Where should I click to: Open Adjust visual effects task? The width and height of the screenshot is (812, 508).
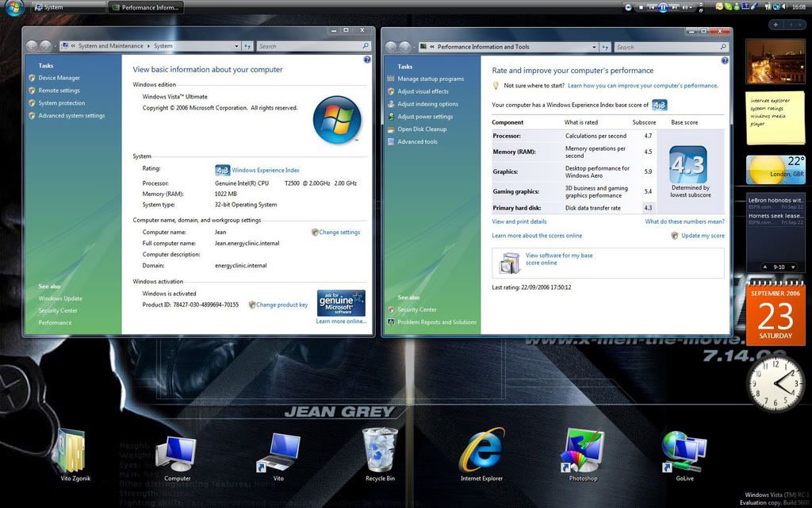pyautogui.click(x=423, y=91)
